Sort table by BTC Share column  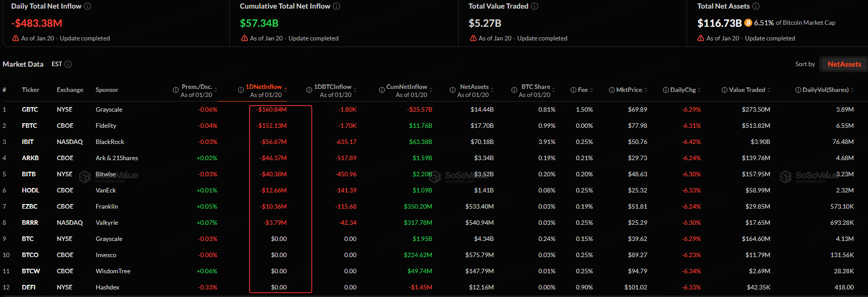pos(554,90)
